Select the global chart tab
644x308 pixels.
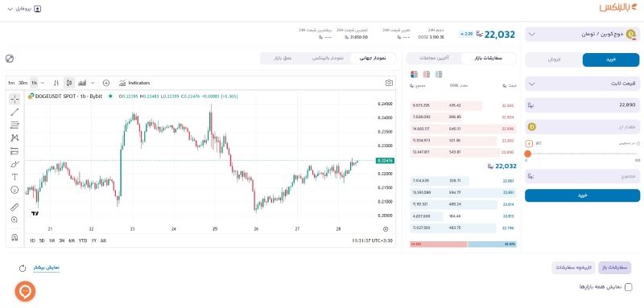point(373,59)
